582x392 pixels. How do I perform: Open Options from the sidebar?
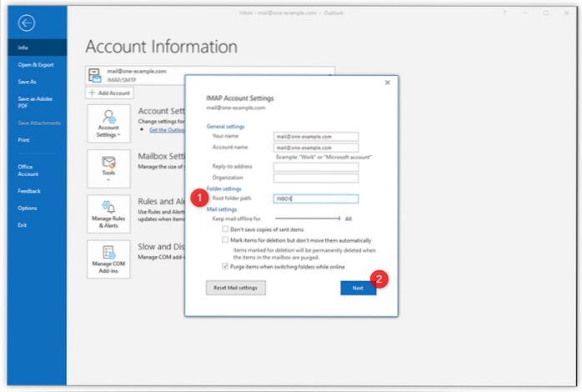(x=28, y=208)
